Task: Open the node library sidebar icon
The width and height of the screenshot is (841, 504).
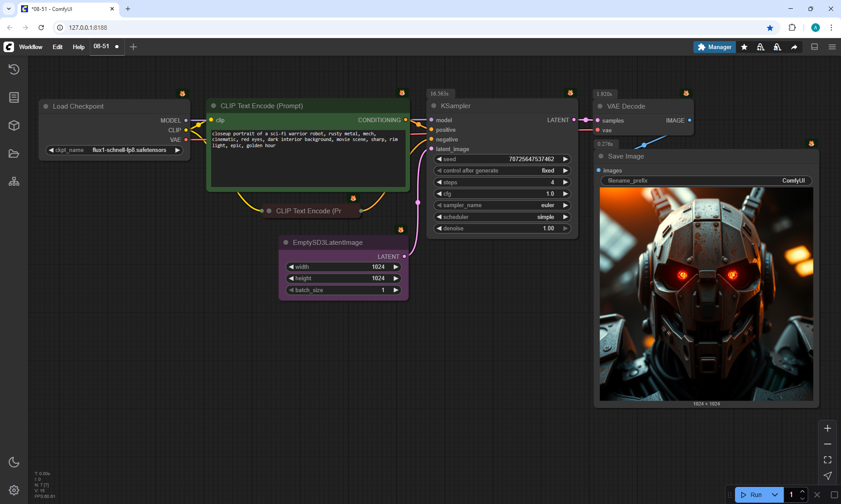Action: [14, 97]
